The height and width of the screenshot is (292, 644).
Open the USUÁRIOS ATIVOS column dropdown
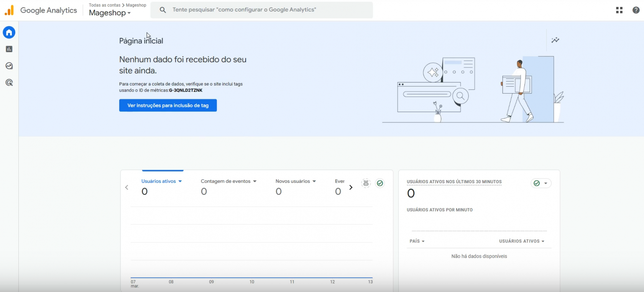tap(522, 241)
